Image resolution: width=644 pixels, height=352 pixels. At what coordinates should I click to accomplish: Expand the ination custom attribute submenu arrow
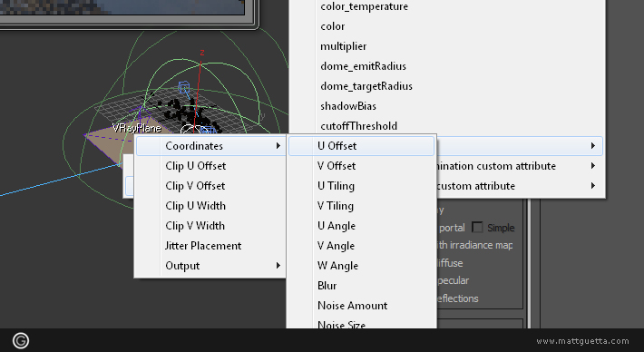click(593, 166)
